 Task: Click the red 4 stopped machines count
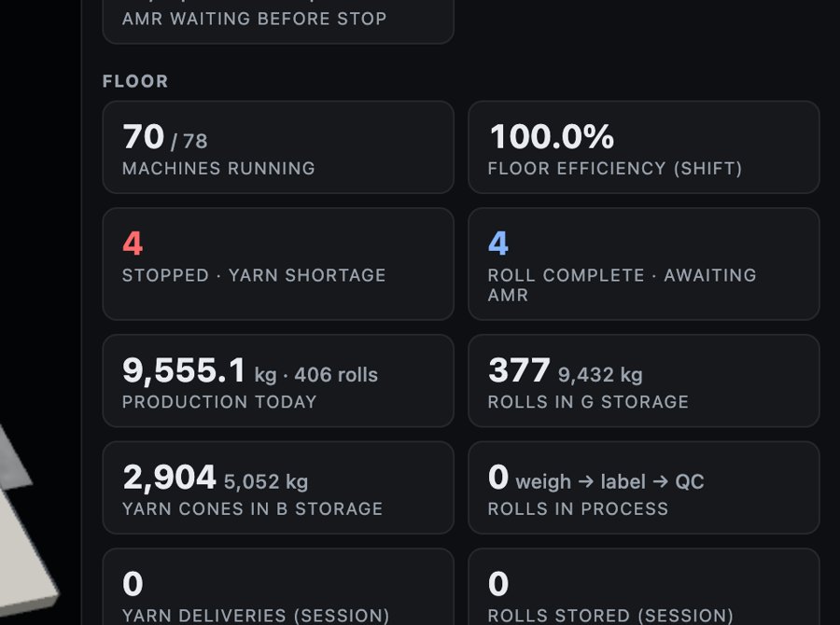pyautogui.click(x=133, y=243)
